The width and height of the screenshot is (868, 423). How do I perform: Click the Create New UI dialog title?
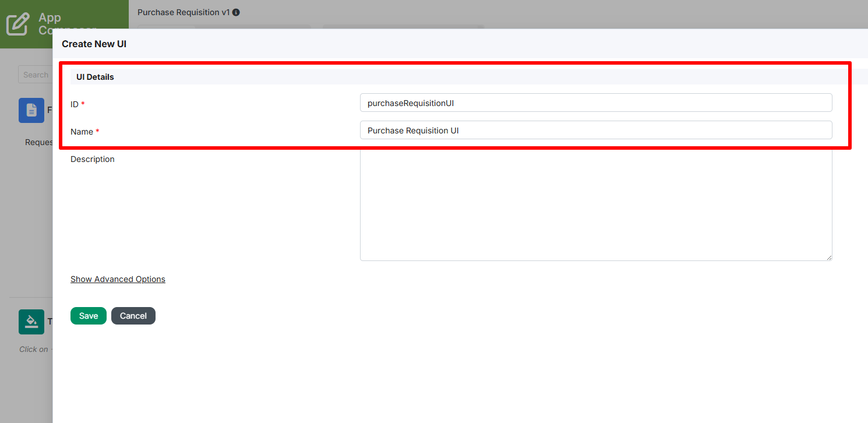[94, 44]
